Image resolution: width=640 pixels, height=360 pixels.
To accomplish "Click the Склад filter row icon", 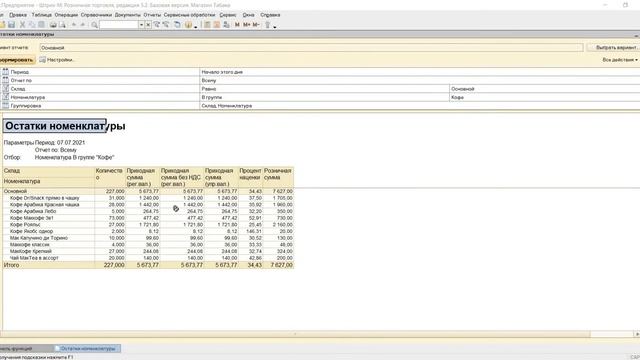I will tap(5, 89).
